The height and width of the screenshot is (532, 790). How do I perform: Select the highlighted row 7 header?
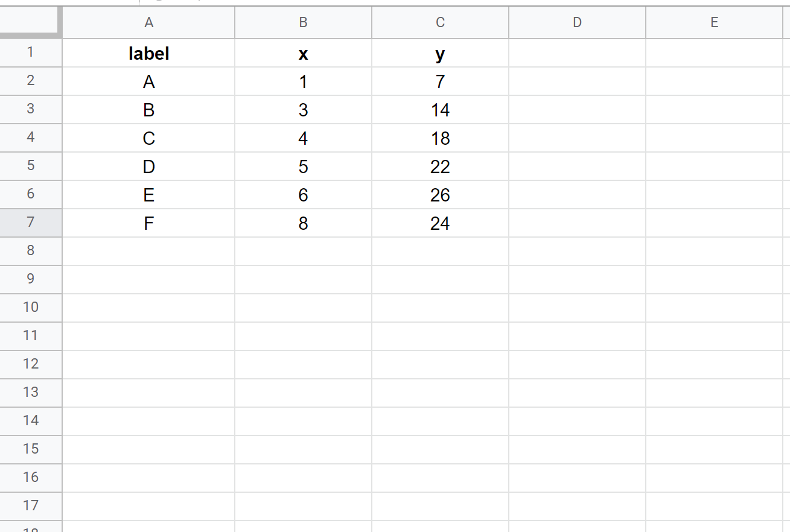coord(30,223)
